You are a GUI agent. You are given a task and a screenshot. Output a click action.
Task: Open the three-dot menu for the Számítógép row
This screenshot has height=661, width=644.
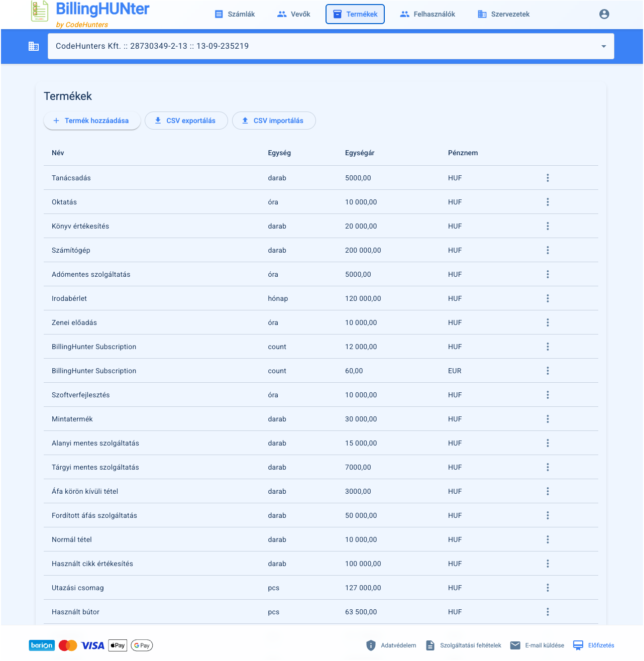click(x=548, y=250)
